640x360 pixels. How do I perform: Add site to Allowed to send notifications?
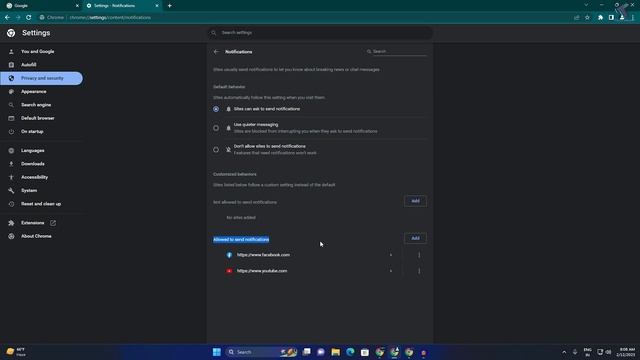[415, 238]
